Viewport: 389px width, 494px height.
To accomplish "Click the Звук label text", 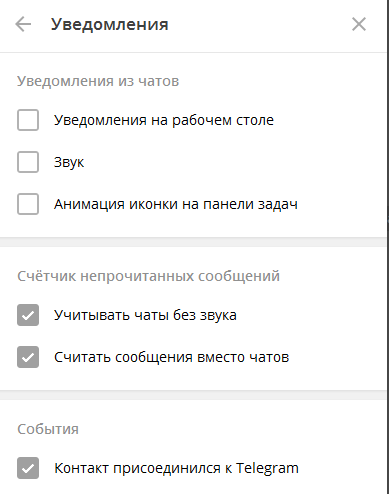I will pyautogui.click(x=69, y=162).
